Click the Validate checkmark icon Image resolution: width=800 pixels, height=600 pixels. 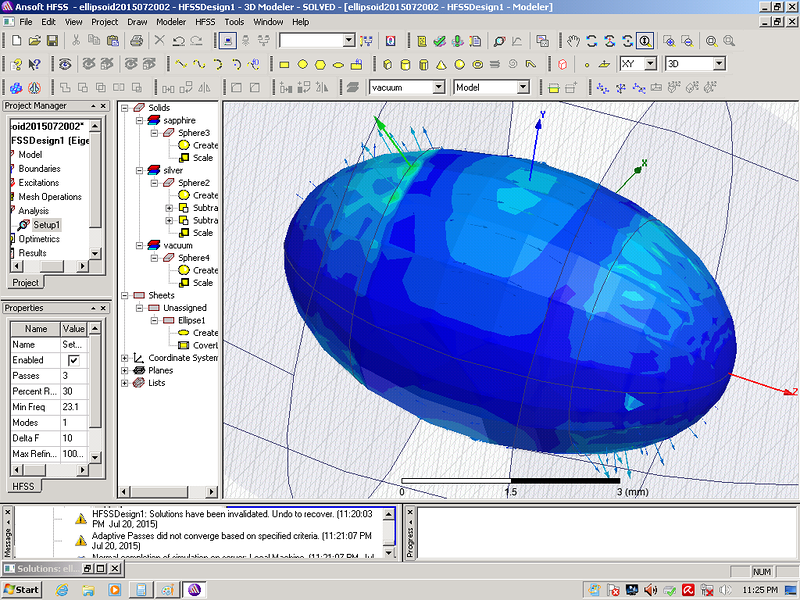(x=440, y=41)
